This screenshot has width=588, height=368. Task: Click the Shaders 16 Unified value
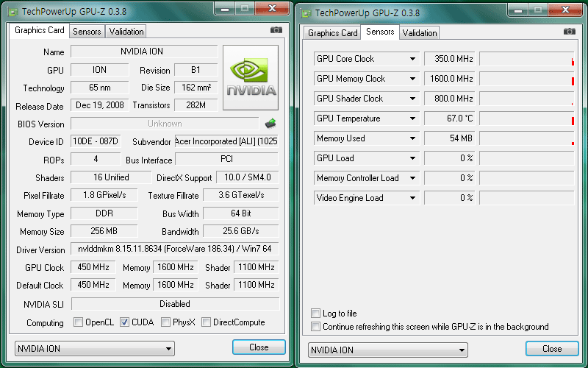(x=111, y=177)
